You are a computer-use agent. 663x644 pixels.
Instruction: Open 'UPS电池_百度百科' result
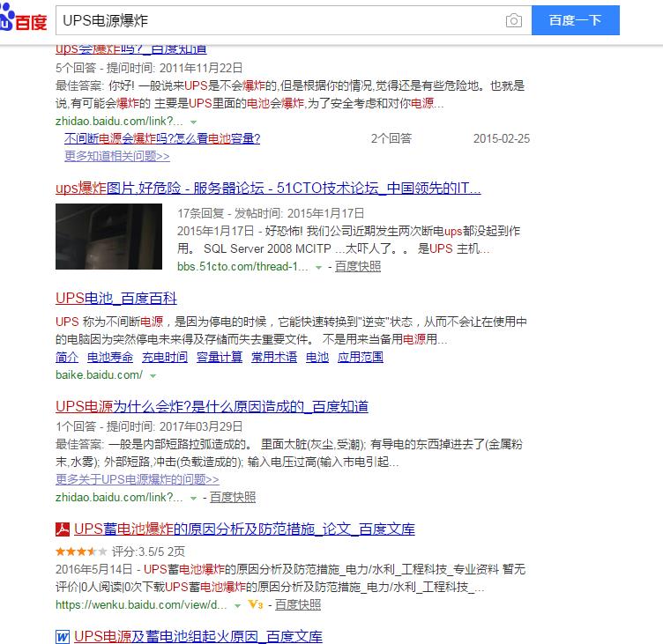click(115, 299)
